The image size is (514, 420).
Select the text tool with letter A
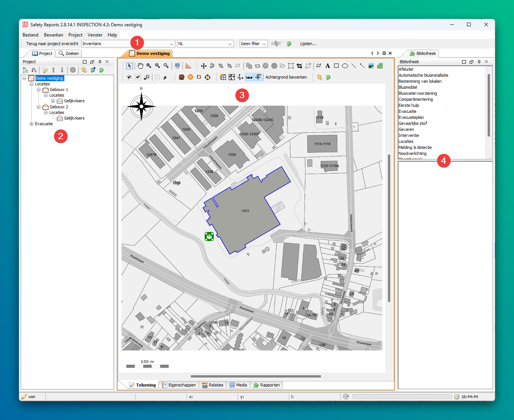[327, 66]
